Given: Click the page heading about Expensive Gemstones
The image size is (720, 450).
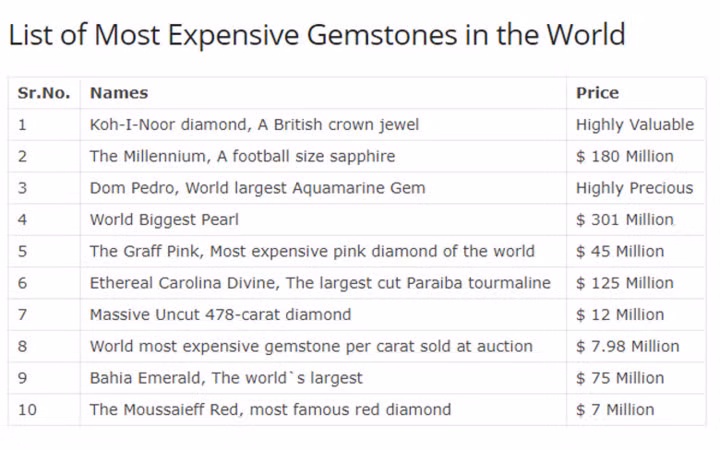Looking at the screenshot, I should pos(316,35).
